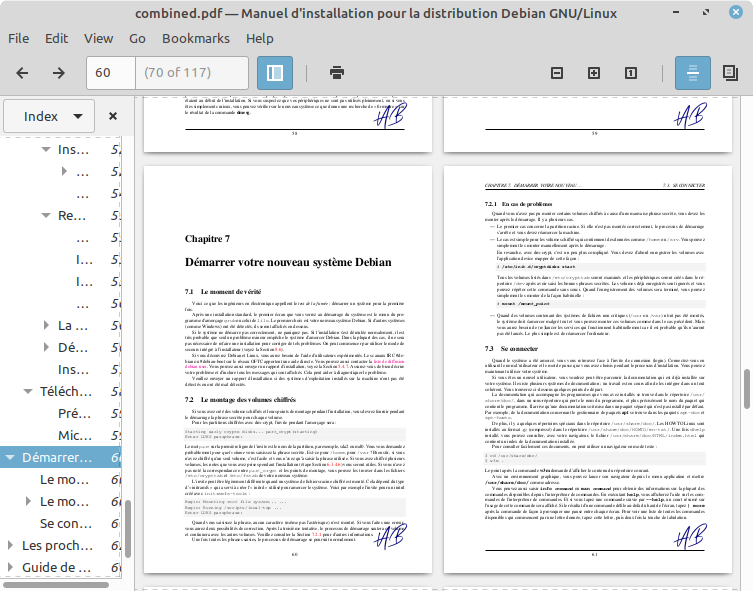Toggle continuous scrolling mode button
The width and height of the screenshot is (753, 591).
coord(692,73)
